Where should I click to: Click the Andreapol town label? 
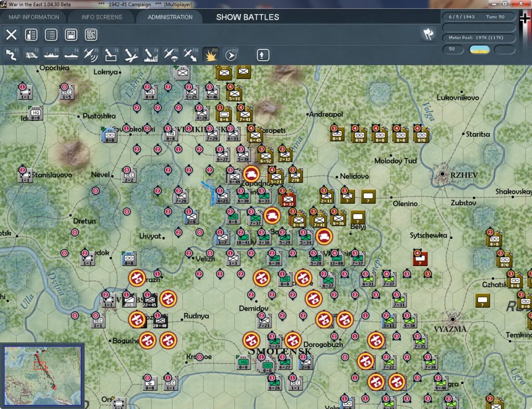pyautogui.click(x=326, y=114)
